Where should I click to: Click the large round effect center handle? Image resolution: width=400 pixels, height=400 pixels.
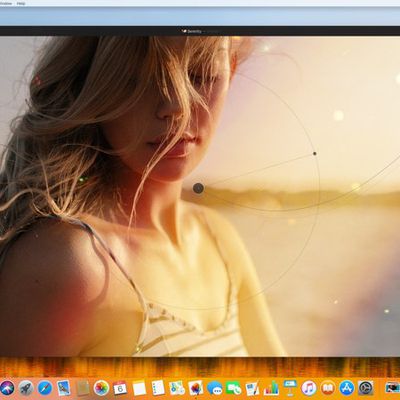198,188
